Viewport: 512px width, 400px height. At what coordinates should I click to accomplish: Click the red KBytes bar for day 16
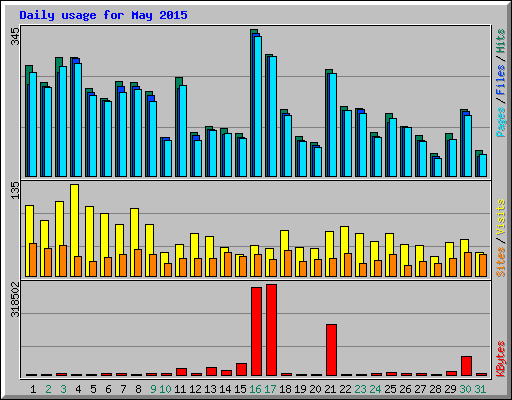256,331
